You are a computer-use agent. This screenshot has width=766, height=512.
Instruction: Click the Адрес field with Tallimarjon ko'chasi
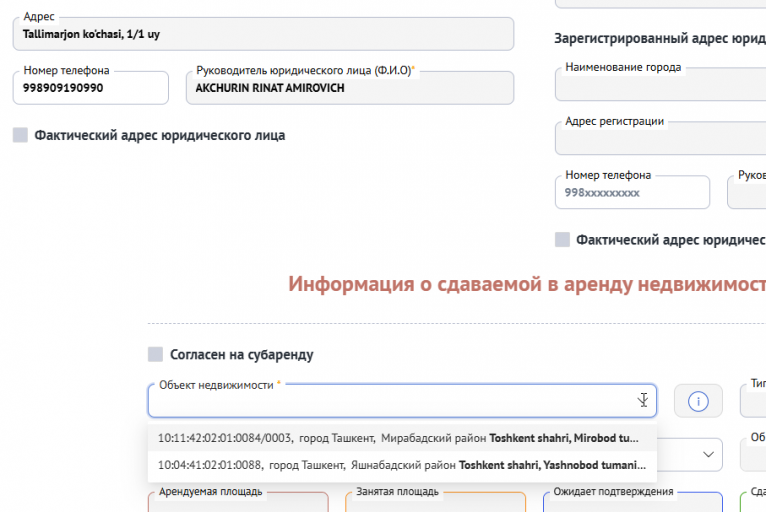tap(263, 35)
